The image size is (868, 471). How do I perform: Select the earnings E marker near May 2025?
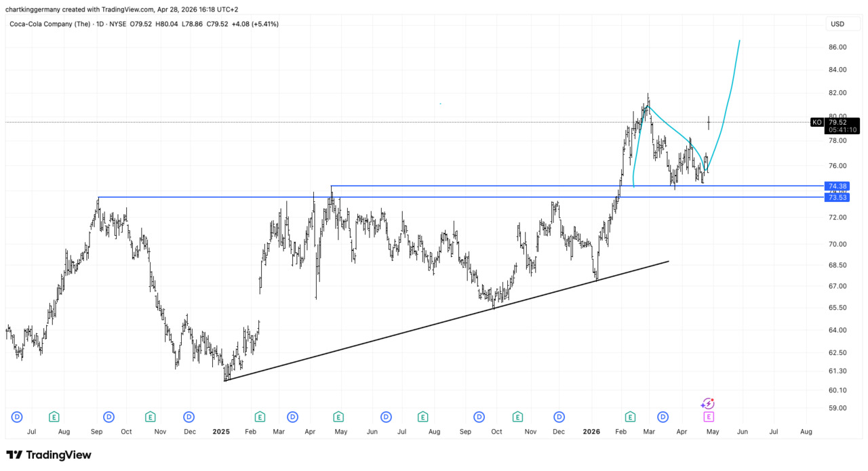tap(338, 416)
